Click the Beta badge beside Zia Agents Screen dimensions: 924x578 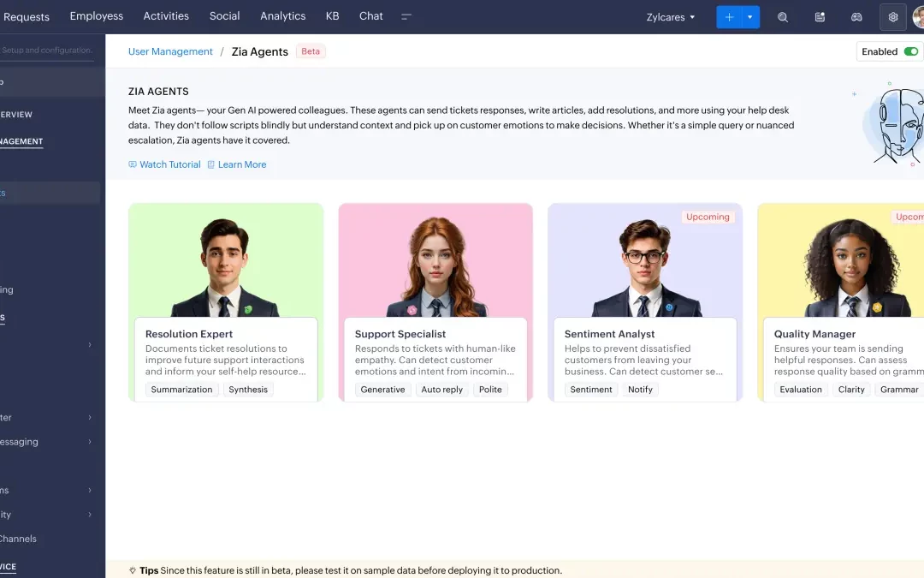(311, 51)
